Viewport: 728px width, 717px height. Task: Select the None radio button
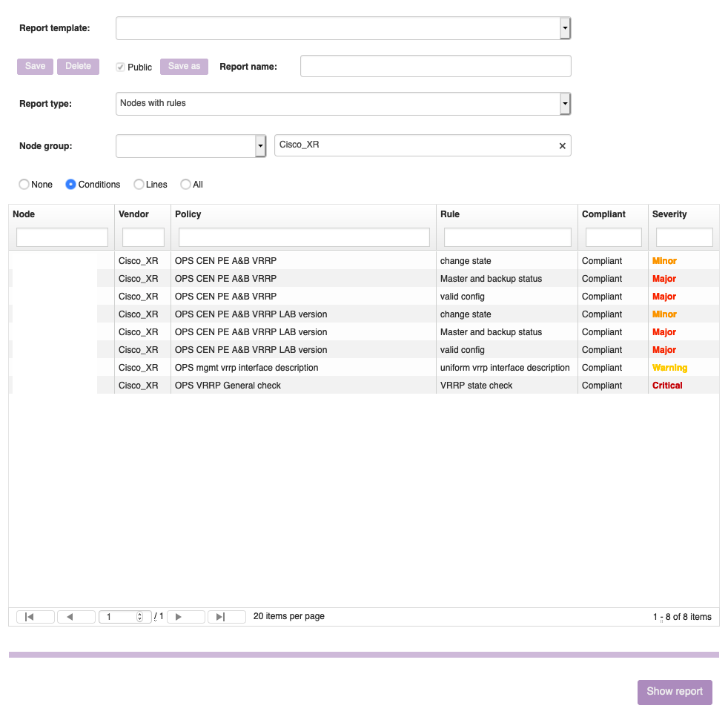pyautogui.click(x=24, y=185)
